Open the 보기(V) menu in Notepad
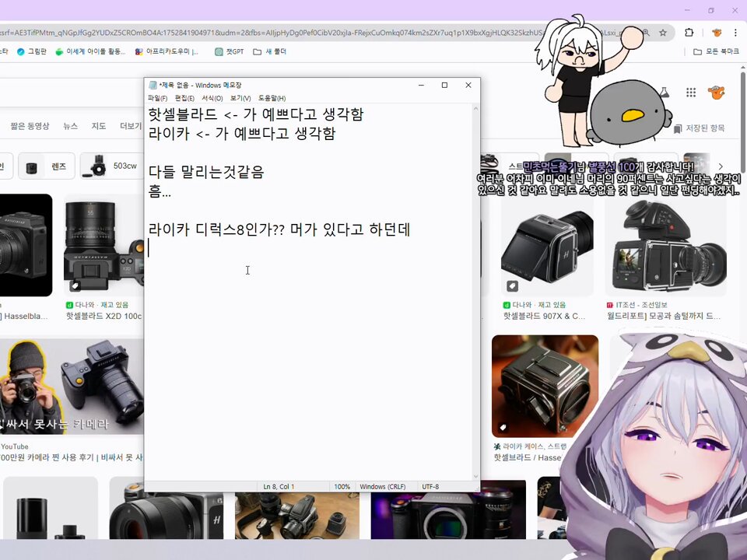This screenshot has height=560, width=747. click(x=240, y=98)
